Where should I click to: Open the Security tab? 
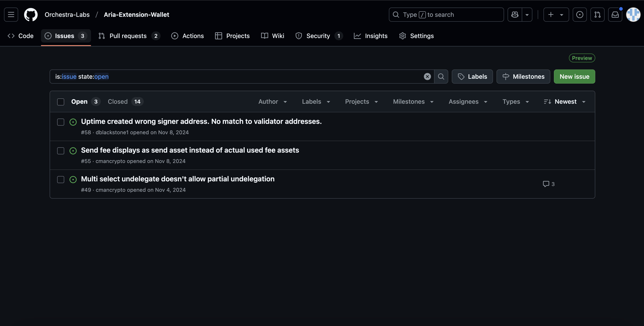318,36
